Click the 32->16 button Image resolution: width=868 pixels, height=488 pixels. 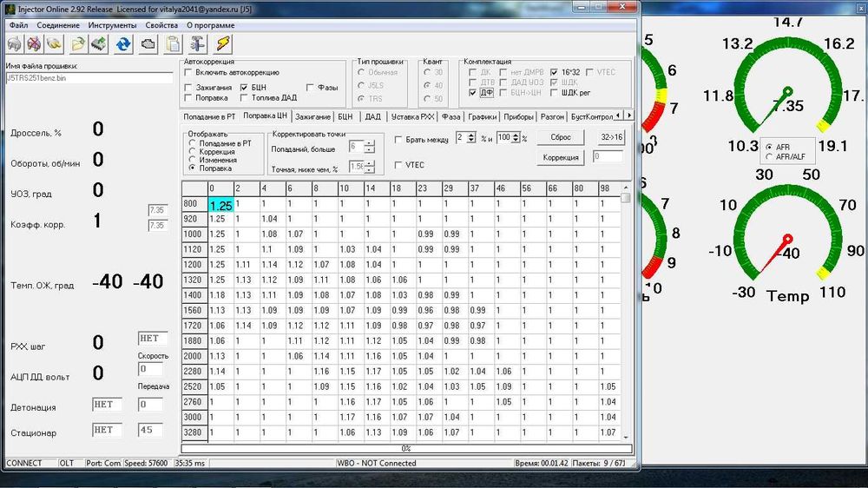click(x=611, y=137)
